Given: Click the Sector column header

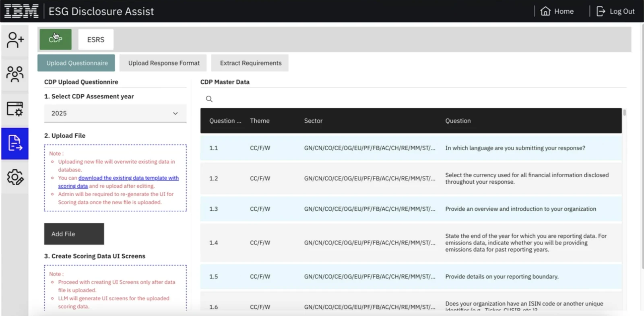Looking at the screenshot, I should (x=313, y=121).
